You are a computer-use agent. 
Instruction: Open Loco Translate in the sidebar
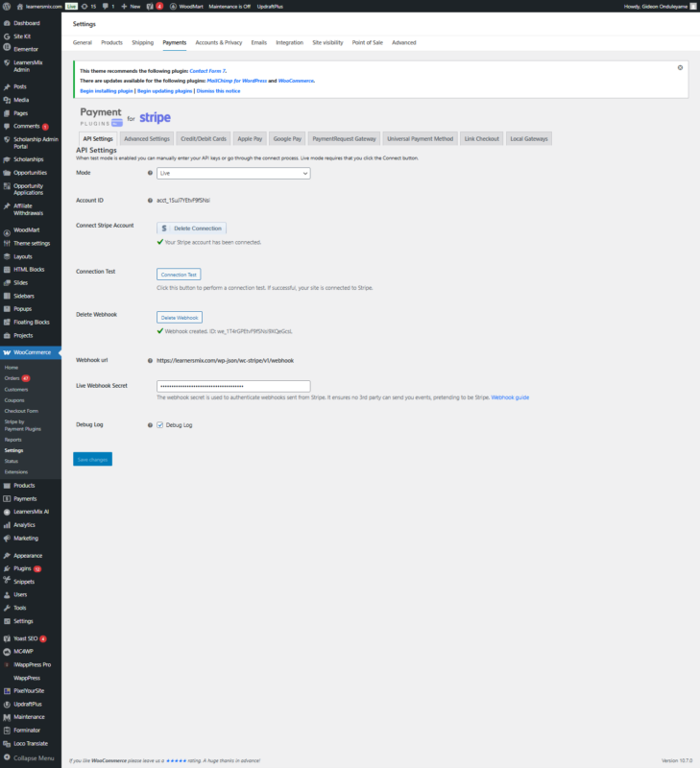31,743
